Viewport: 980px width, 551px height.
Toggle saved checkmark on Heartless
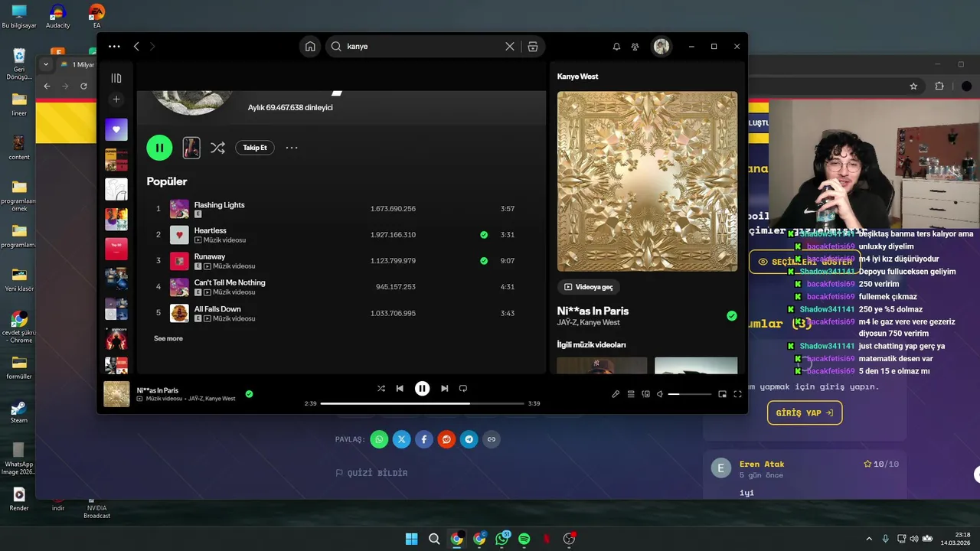[x=484, y=235]
